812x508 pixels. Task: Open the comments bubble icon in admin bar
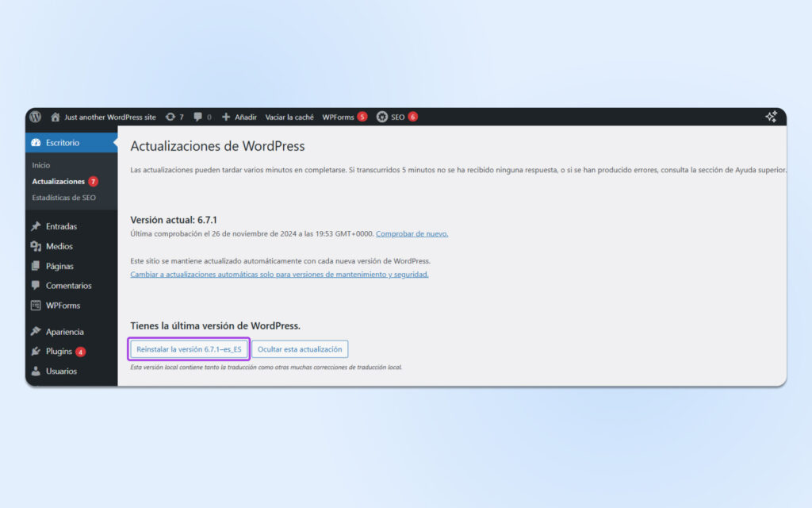point(197,117)
